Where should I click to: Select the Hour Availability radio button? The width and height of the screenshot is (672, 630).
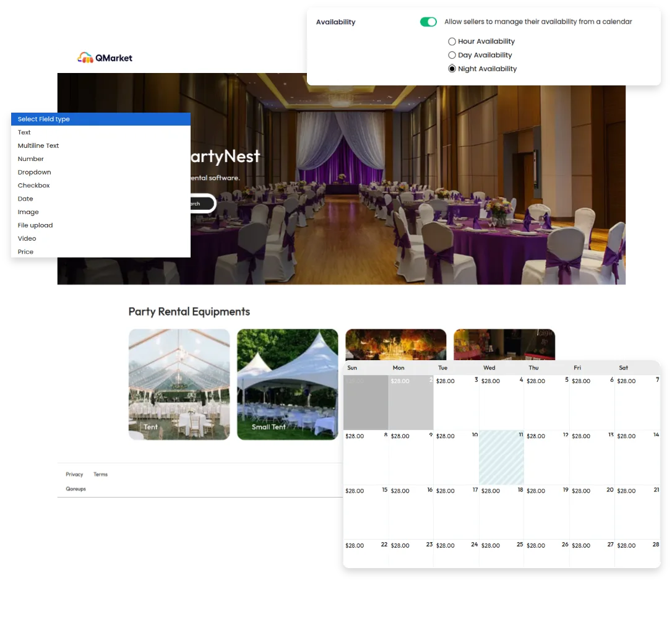coord(452,41)
